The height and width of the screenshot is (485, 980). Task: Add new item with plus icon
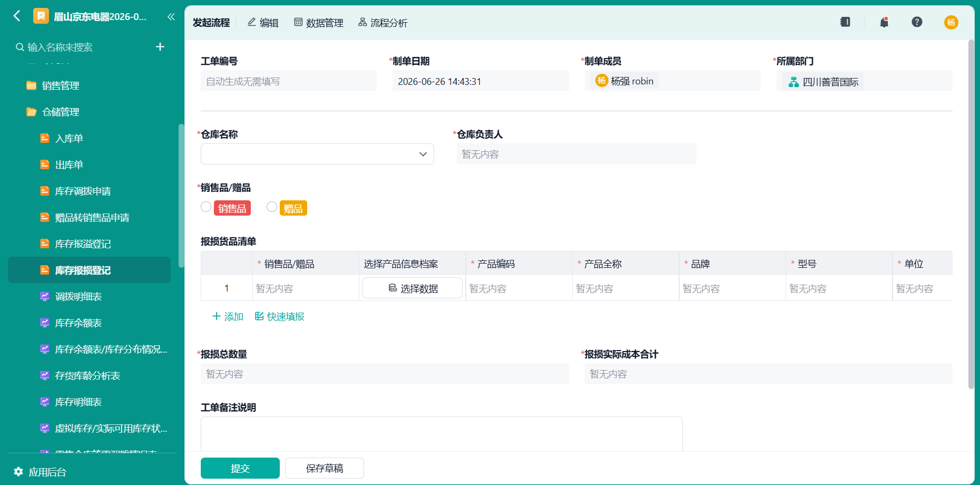click(160, 47)
